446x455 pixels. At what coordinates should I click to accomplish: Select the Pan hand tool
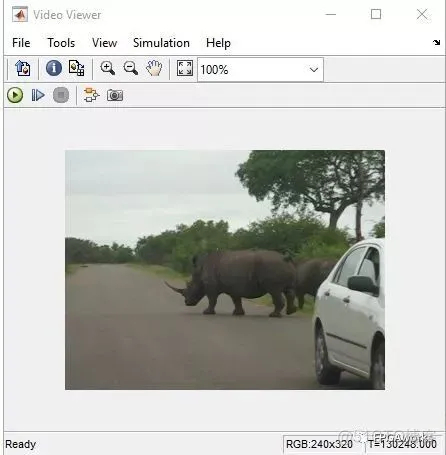point(154,68)
